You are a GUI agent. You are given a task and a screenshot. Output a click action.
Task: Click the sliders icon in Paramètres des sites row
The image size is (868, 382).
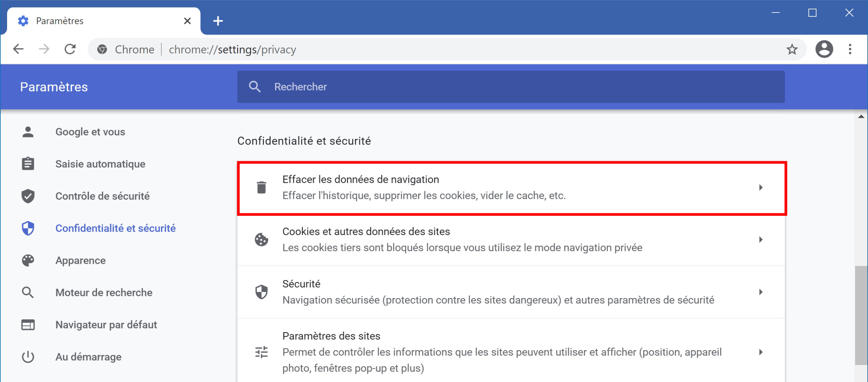click(x=261, y=352)
